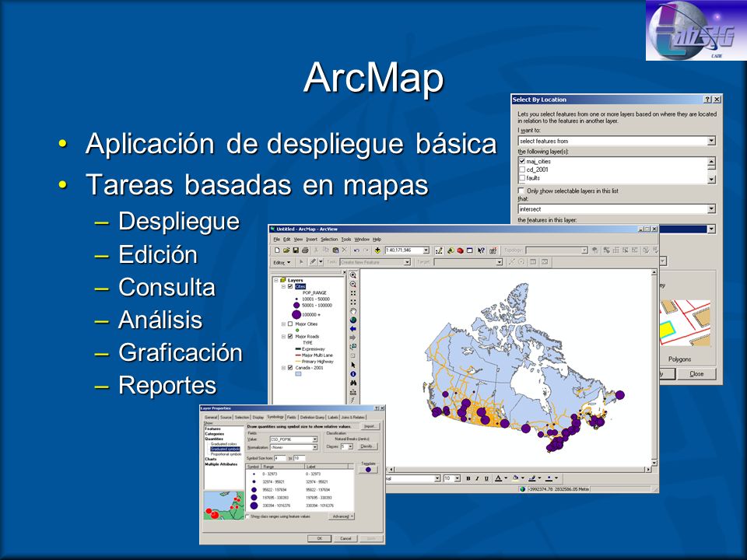Click the Open folder icon in ArcMap toolbar
The image size is (747, 560).
286,250
